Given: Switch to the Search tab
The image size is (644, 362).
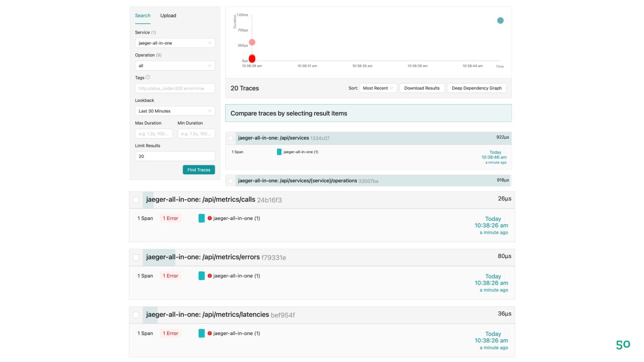Looking at the screenshot, I should click(143, 16).
